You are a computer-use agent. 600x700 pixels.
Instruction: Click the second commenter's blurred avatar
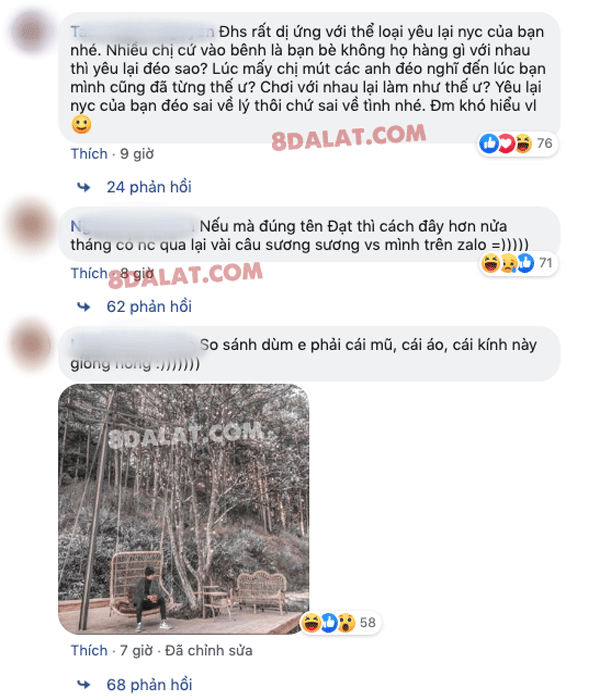pos(30,225)
